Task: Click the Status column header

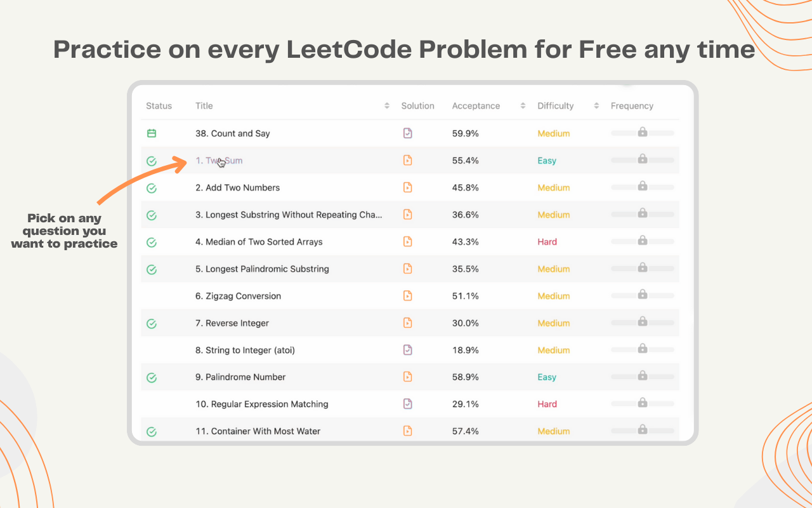Action: pos(159,106)
